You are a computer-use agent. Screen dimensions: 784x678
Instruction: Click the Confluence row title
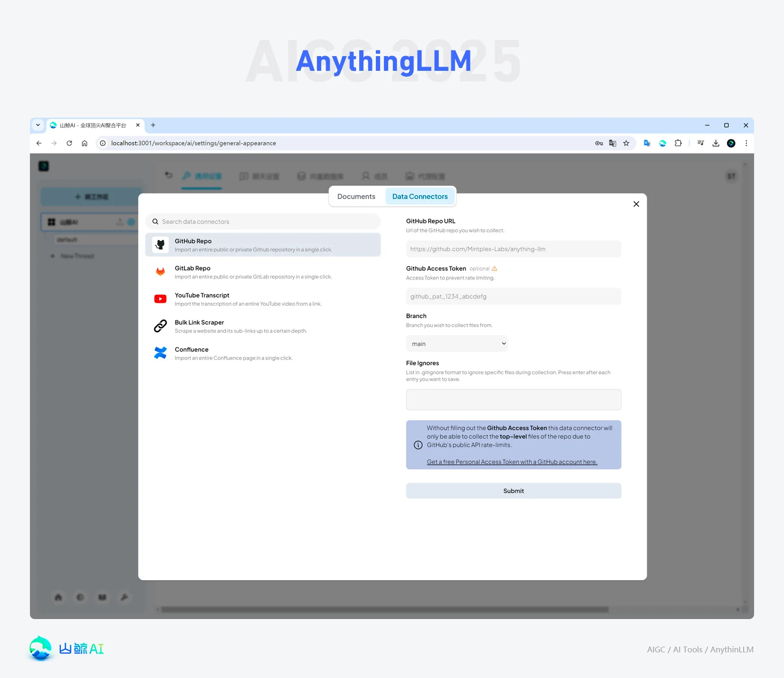[x=191, y=349]
